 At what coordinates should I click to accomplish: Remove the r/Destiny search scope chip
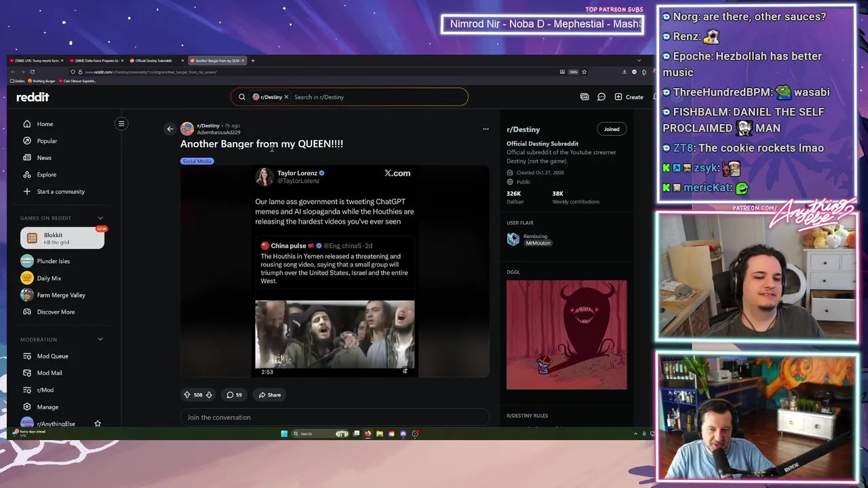pos(286,97)
